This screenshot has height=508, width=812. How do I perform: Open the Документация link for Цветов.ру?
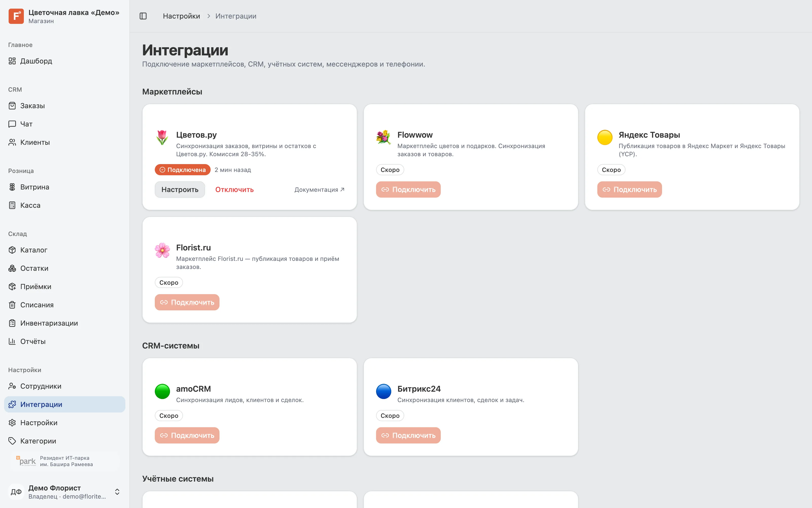click(x=319, y=189)
